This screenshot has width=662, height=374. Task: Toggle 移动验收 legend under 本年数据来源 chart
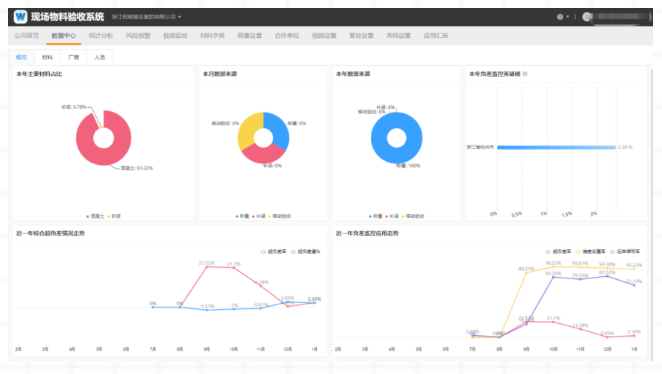(x=413, y=216)
